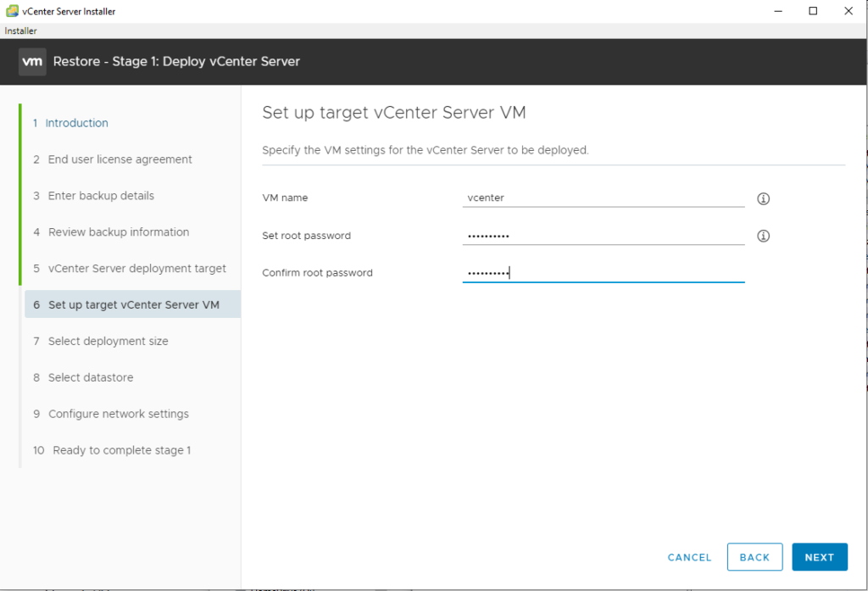Click the 'VM name' label
Image resolution: width=868 pixels, height=591 pixels.
(x=285, y=198)
